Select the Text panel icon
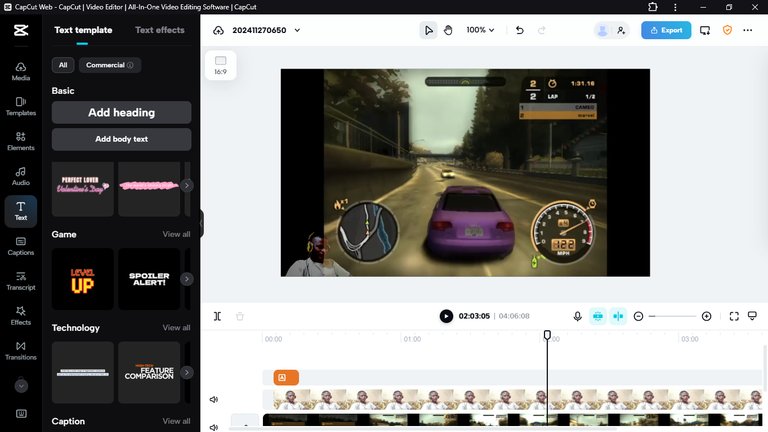Viewport: 768px width, 432px height. 21,211
